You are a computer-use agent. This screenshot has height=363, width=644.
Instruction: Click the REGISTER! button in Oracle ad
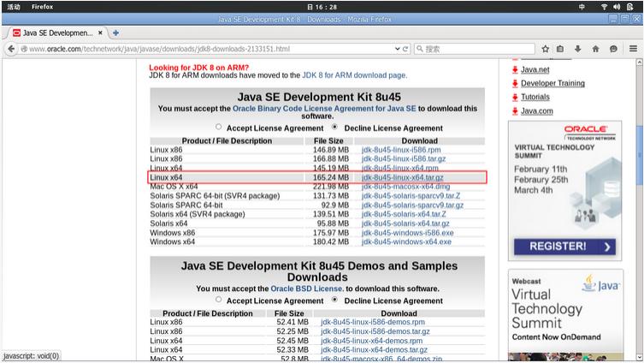point(564,247)
